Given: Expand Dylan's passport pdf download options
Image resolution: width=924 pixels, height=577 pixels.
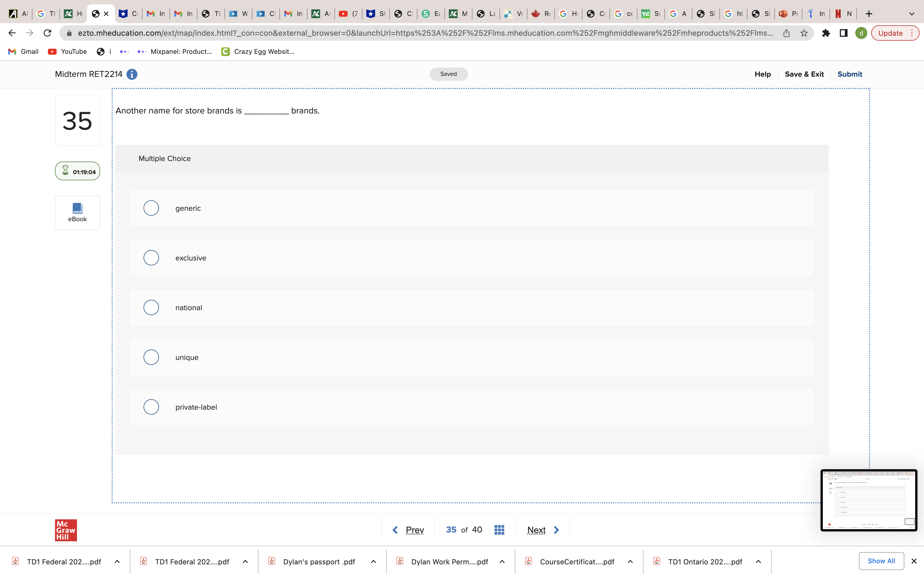Looking at the screenshot, I should 373,561.
